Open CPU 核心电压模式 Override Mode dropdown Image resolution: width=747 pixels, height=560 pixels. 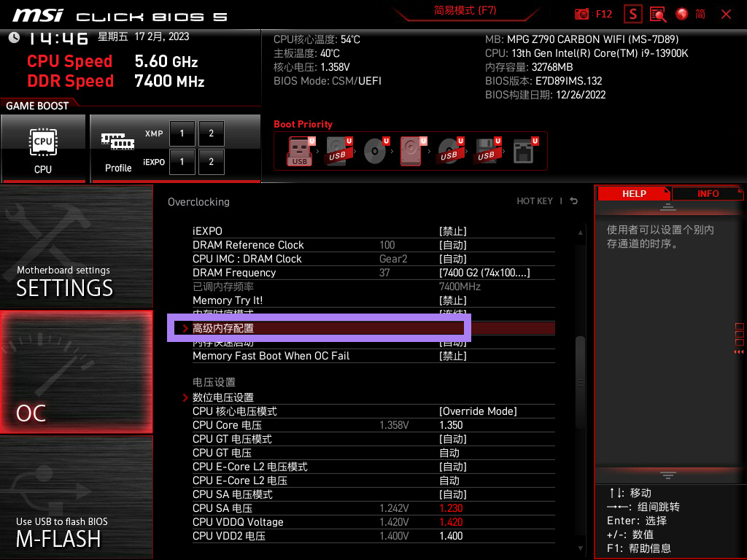478,411
